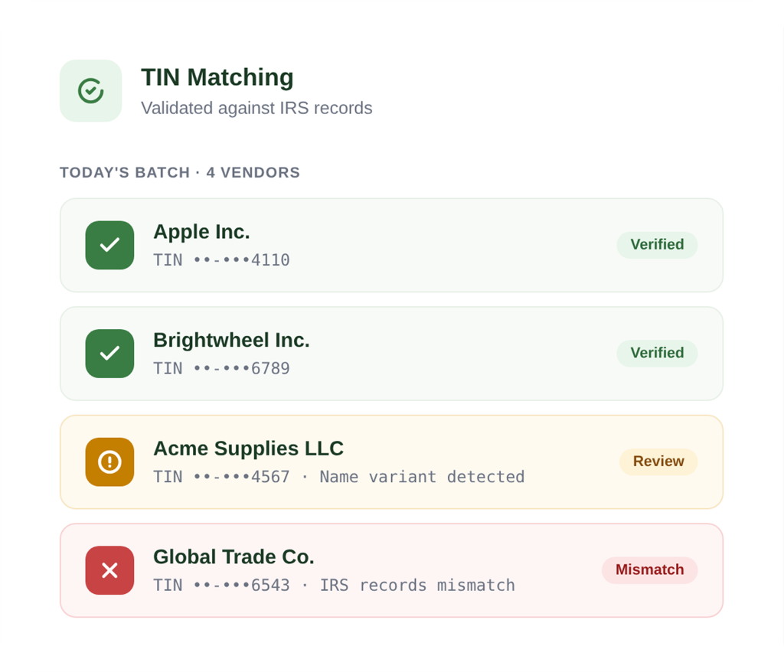Click the TIN Matching heading
784x672 pixels.
pos(217,77)
